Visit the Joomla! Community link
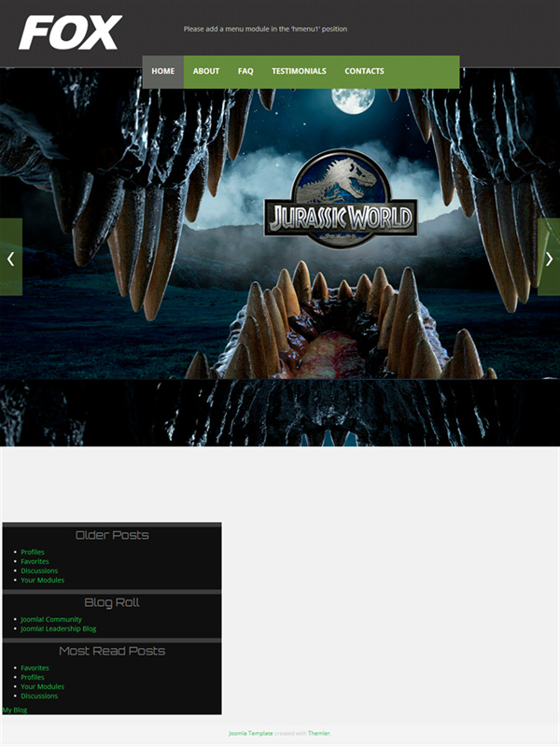The height and width of the screenshot is (746, 560). [51, 619]
